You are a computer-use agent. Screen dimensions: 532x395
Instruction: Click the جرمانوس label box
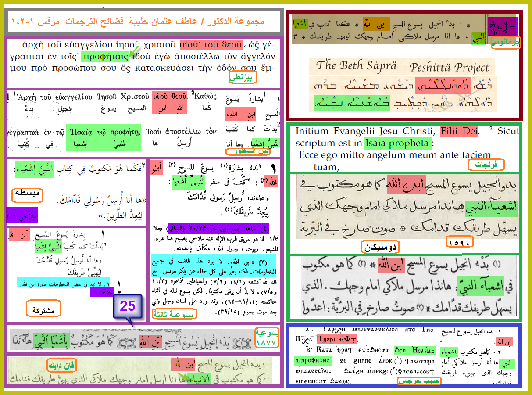coord(505,43)
